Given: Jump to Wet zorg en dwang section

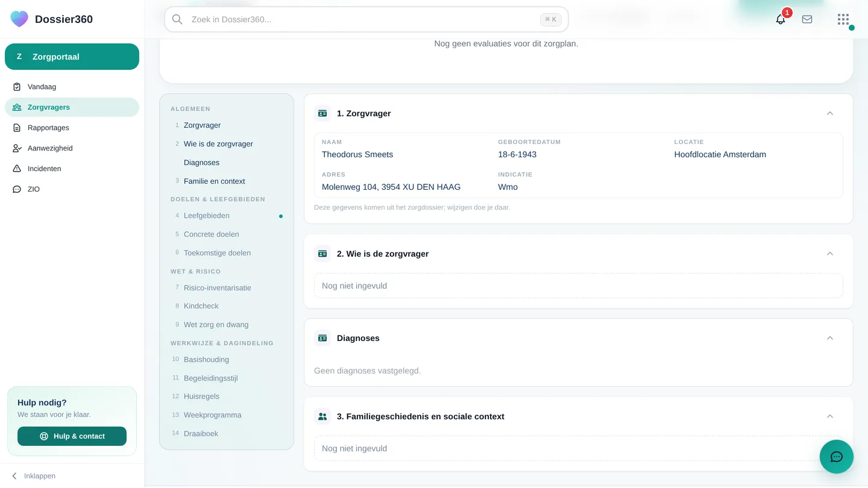Looking at the screenshot, I should (x=227, y=325).
